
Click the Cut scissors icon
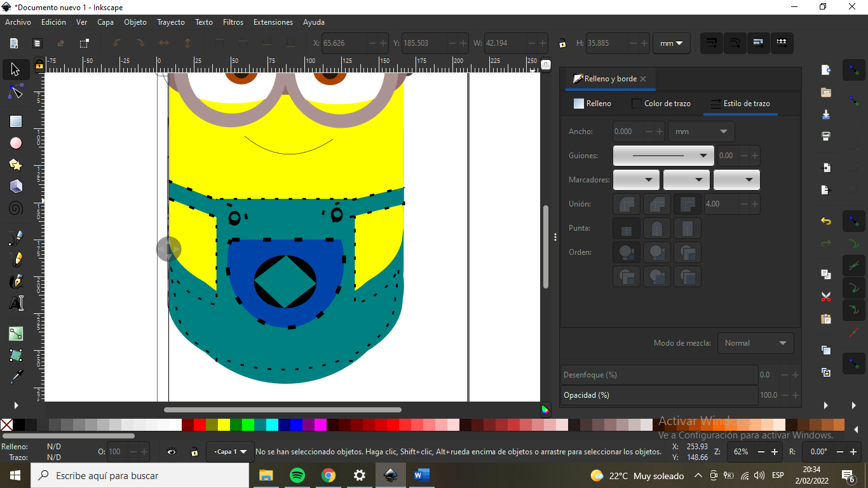(x=826, y=297)
